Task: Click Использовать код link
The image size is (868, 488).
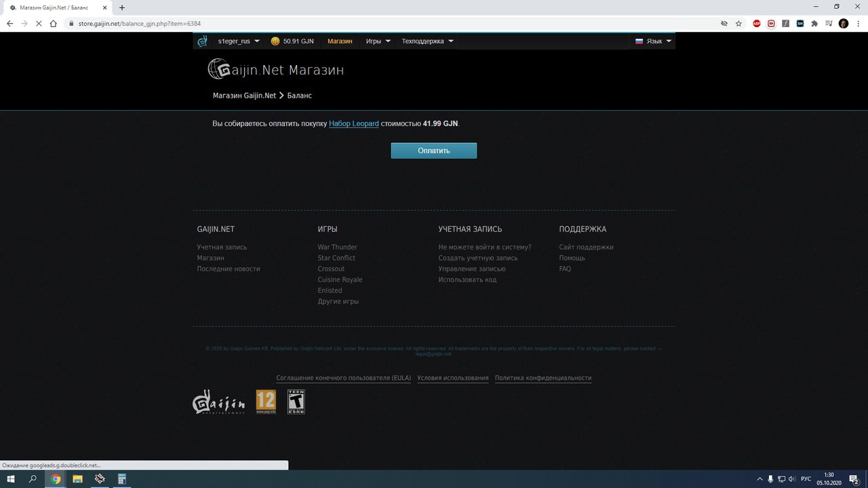Action: 467,280
